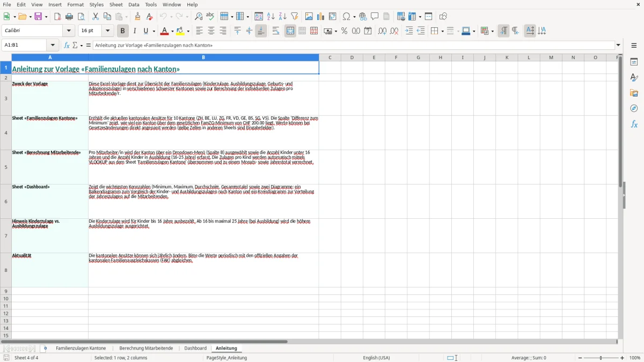The image size is (644, 362).
Task: Click the Print icon
Action: [x=69, y=17]
